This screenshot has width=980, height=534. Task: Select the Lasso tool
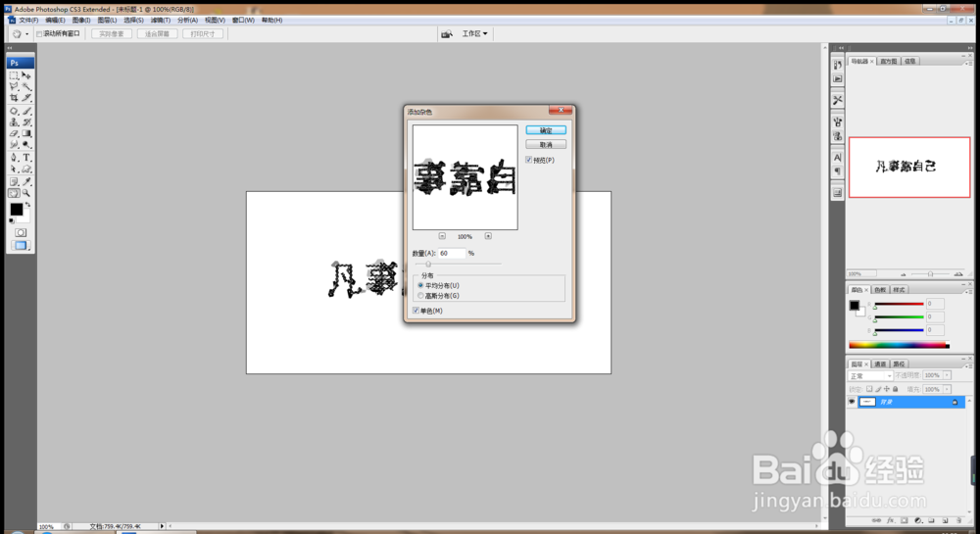(x=14, y=86)
